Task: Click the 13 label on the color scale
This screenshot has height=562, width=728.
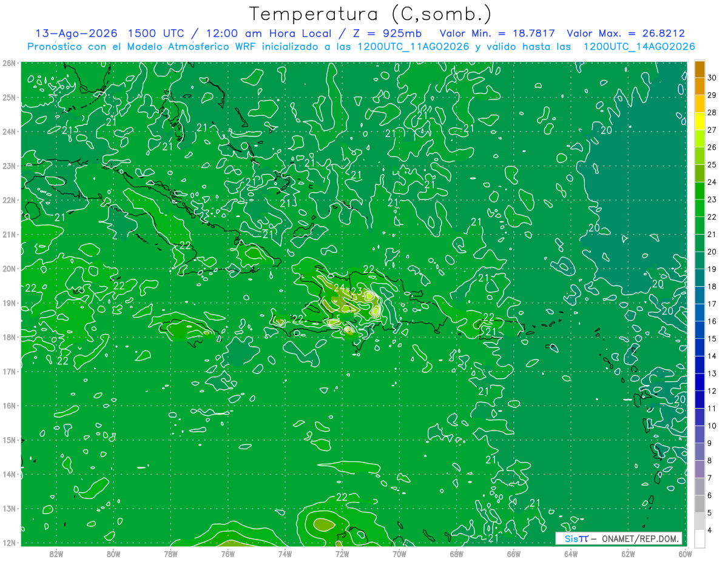Action: (x=712, y=373)
